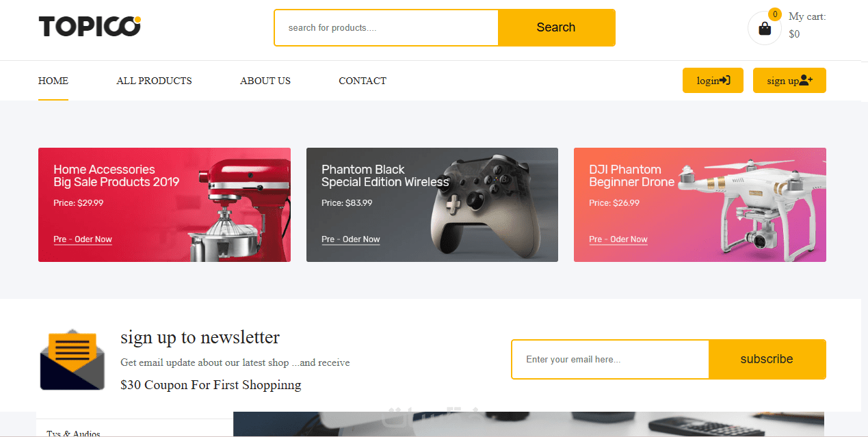Image resolution: width=868 pixels, height=437 pixels.
Task: Click the newsletter envelope icon
Action: pyautogui.click(x=72, y=360)
